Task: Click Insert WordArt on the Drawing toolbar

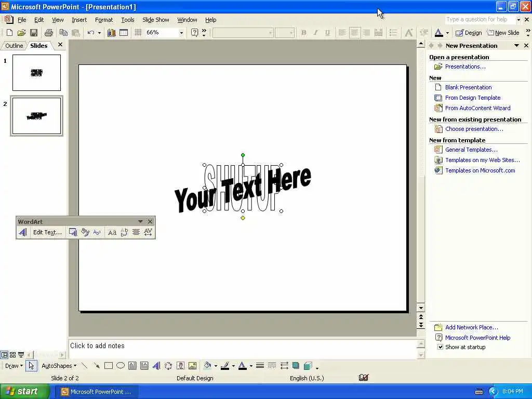Action: 156,366
